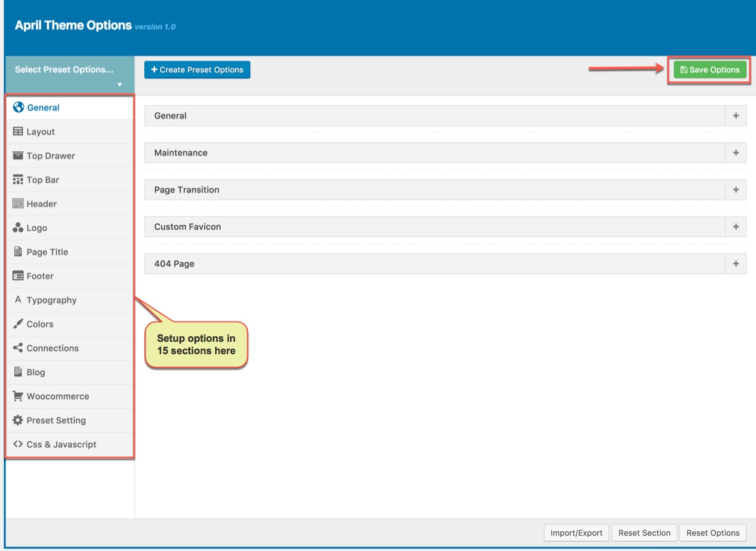Click the Woocommerce shopping cart icon
The image size is (756, 551).
tap(18, 396)
